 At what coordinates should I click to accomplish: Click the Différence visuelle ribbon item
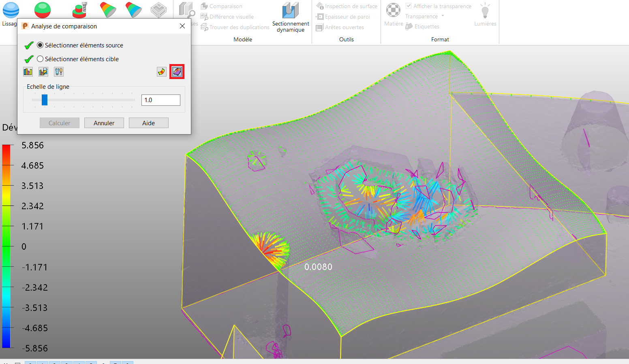(231, 17)
